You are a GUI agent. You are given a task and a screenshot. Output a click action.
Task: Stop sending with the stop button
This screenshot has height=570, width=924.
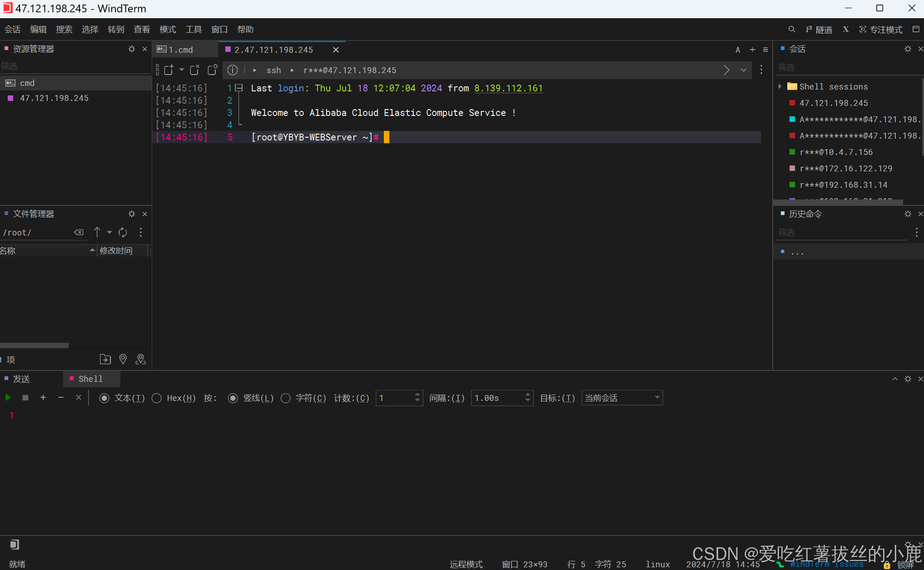click(x=25, y=398)
